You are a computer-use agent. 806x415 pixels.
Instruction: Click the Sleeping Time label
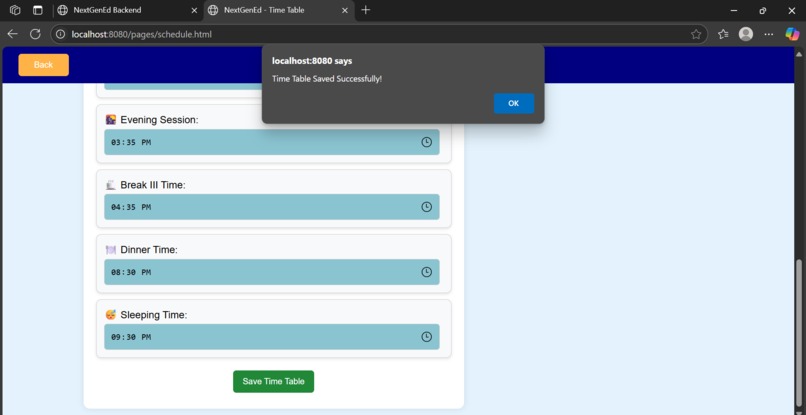[x=154, y=315]
